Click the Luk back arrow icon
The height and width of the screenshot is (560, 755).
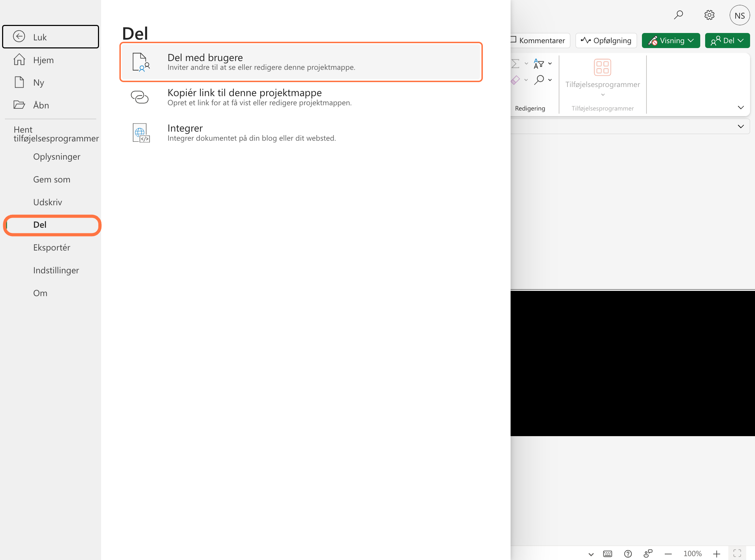[x=19, y=36]
